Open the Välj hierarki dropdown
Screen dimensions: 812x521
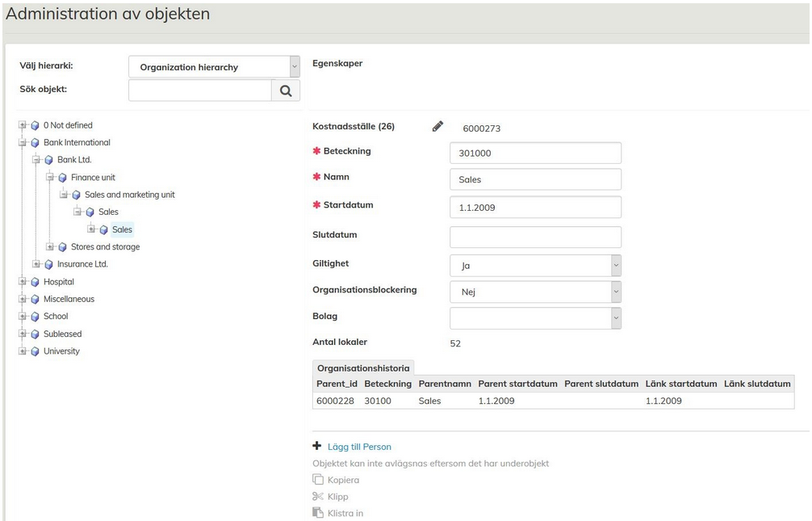(x=214, y=67)
